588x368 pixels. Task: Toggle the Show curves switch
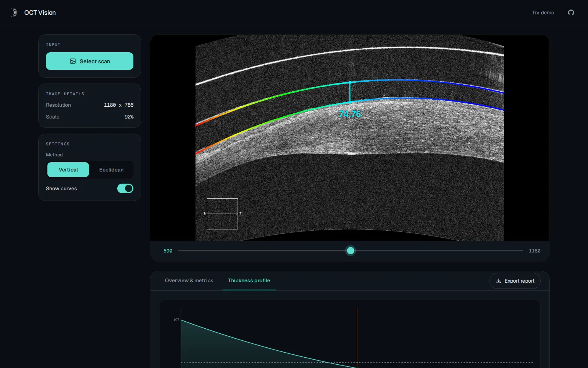[125, 188]
